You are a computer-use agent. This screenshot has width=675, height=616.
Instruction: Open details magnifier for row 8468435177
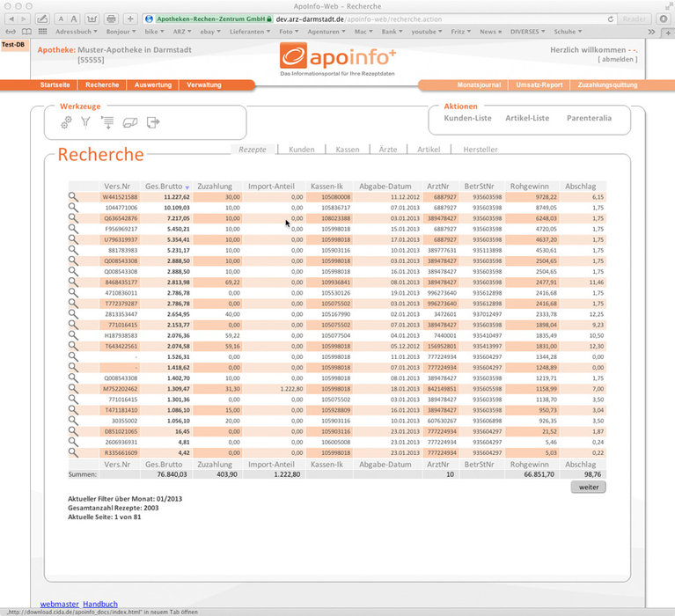coord(73,282)
